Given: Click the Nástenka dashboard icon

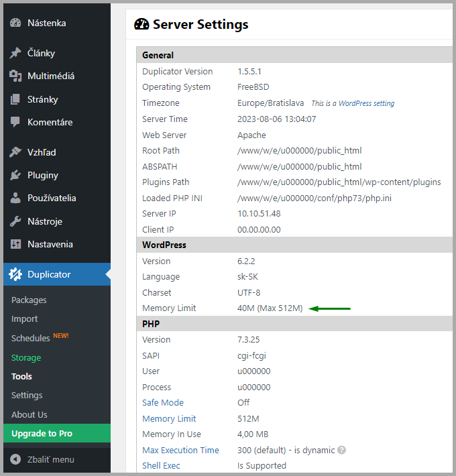Looking at the screenshot, I should tap(15, 23).
